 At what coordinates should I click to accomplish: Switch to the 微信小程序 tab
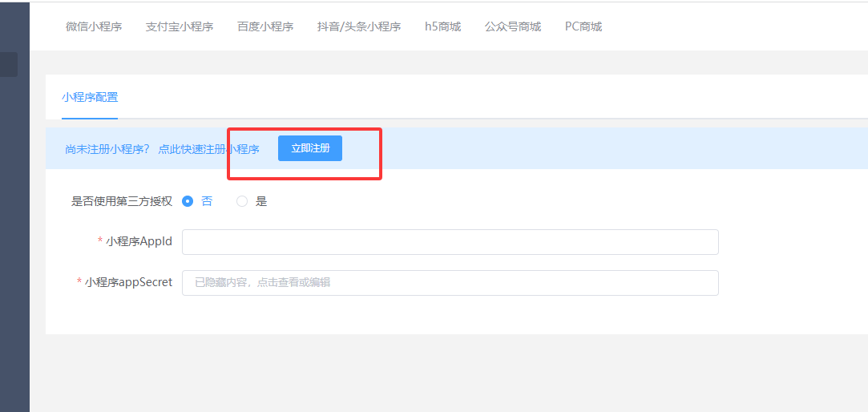pyautogui.click(x=94, y=26)
